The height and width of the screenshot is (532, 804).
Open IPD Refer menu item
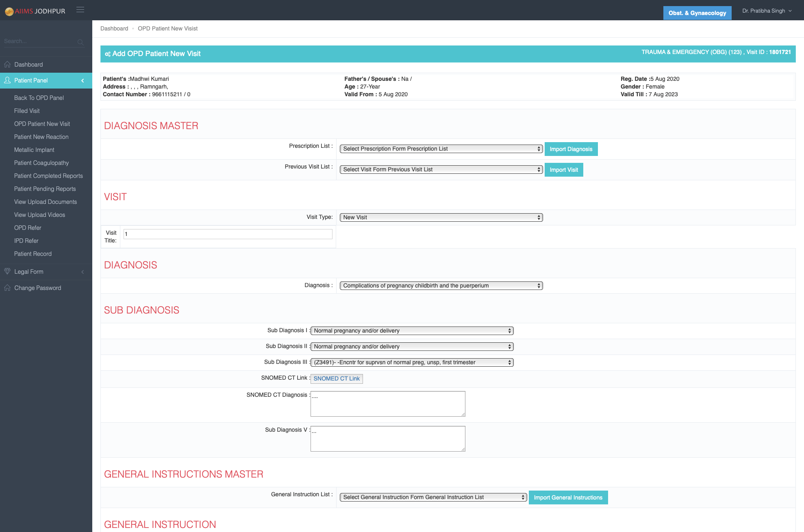(x=26, y=241)
